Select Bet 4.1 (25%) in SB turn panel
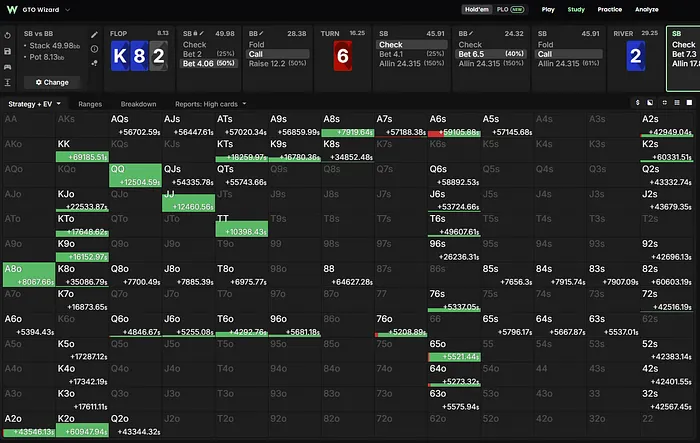The image size is (700, 443). (412, 54)
